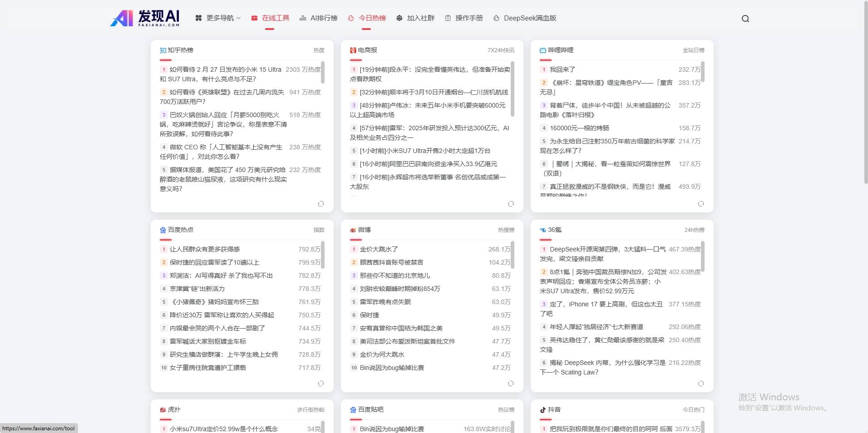Click the 抖音 card title
868x433 pixels.
coord(554,409)
